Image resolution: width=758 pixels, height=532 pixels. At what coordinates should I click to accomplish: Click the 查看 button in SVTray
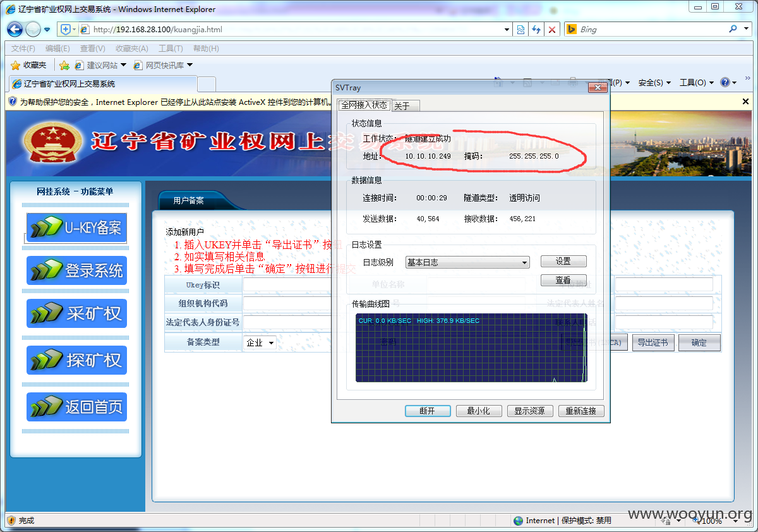coord(563,280)
